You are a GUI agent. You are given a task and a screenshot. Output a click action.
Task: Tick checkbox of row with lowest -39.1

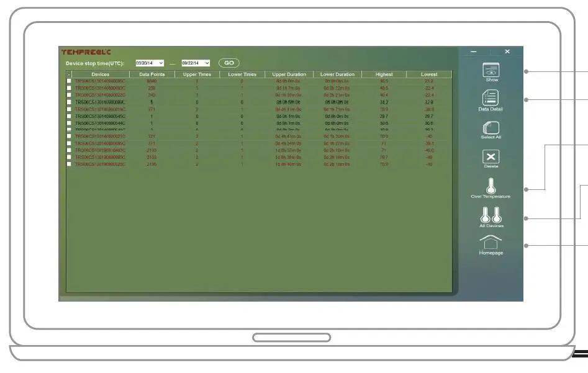[69, 143]
